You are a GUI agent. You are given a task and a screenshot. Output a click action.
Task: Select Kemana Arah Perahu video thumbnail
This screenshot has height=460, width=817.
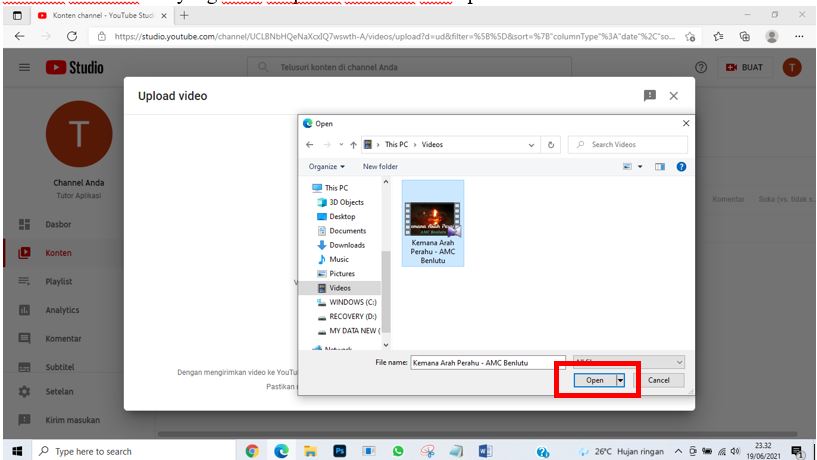[433, 224]
